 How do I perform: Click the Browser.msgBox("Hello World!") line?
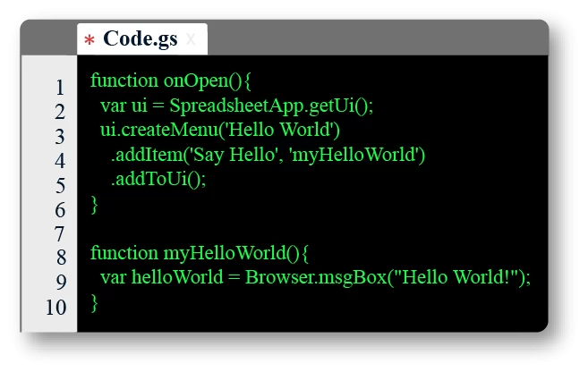pos(315,276)
